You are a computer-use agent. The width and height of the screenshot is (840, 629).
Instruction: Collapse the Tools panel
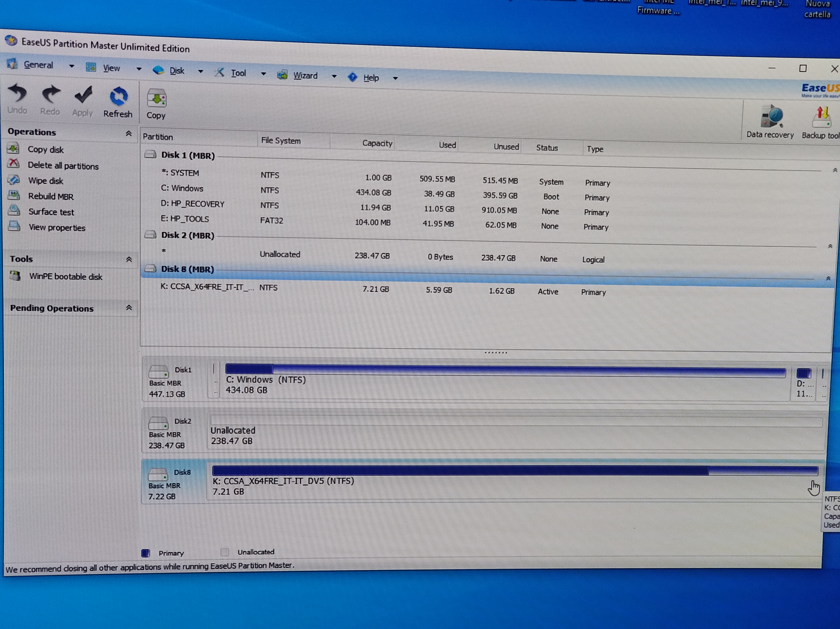pos(129,259)
